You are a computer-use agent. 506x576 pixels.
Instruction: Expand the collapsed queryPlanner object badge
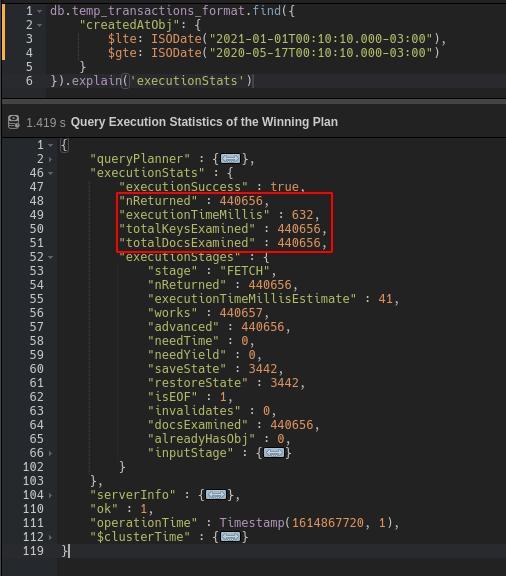click(x=230, y=159)
